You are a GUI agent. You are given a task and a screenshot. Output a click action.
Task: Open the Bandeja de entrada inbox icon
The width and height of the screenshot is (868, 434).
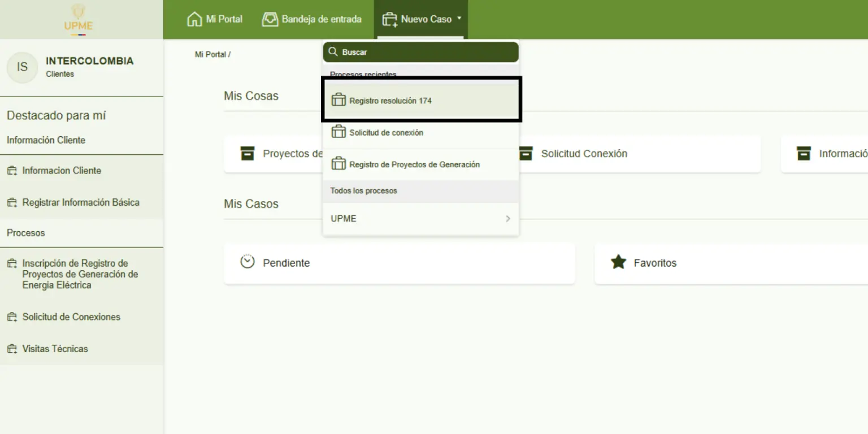(x=270, y=19)
